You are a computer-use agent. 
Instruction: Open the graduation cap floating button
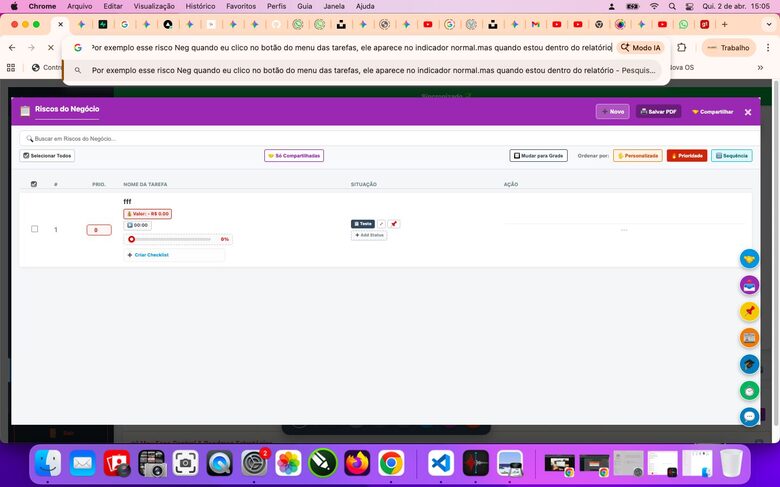(749, 364)
